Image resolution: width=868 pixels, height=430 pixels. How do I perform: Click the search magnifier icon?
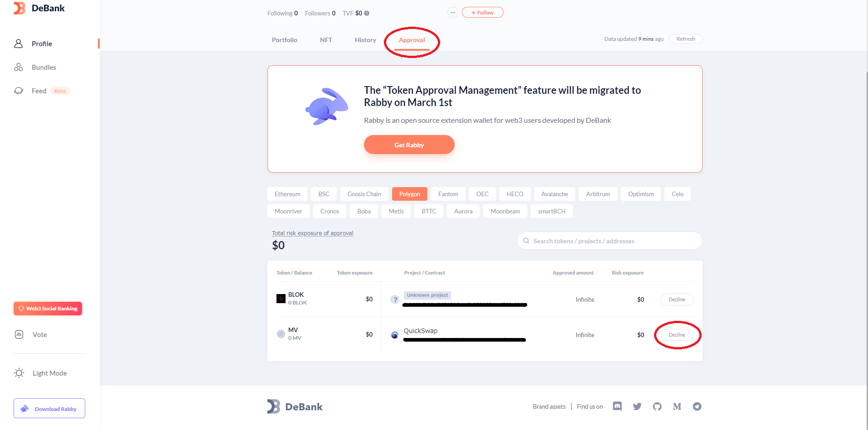pos(526,241)
